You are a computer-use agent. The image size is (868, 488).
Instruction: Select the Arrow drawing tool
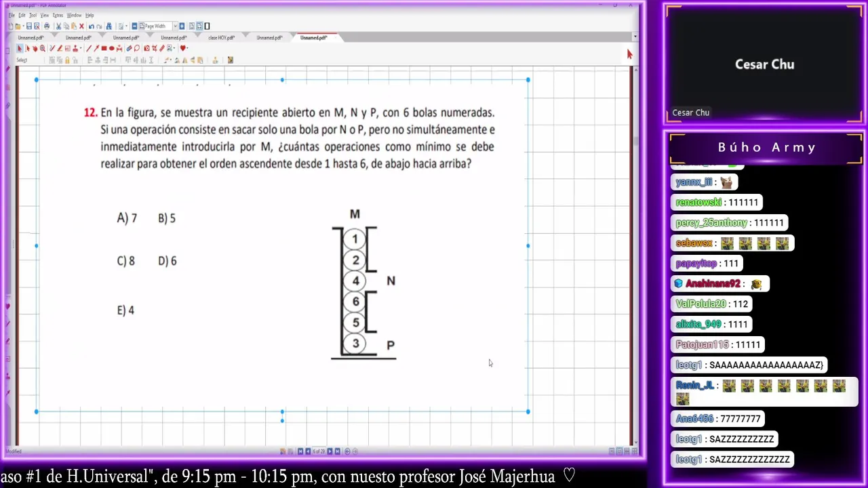[96, 48]
